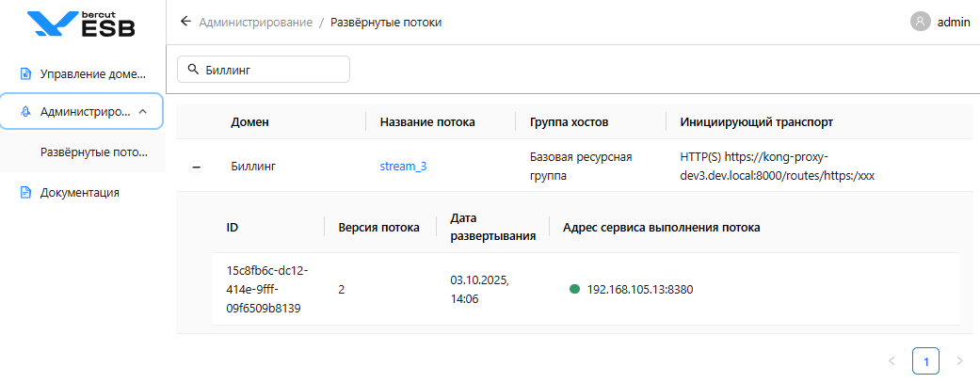Open the stream_3 flow link
This screenshot has height=383, width=980.
click(x=403, y=167)
